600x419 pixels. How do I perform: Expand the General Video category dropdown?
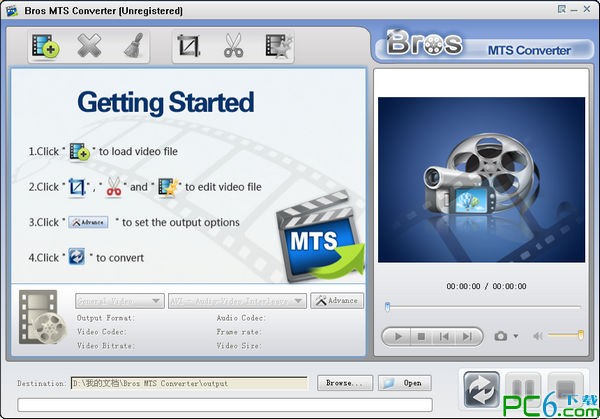tap(120, 300)
